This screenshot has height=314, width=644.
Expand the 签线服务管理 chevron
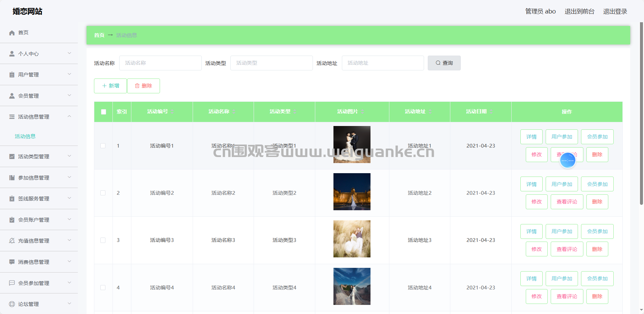click(x=69, y=198)
